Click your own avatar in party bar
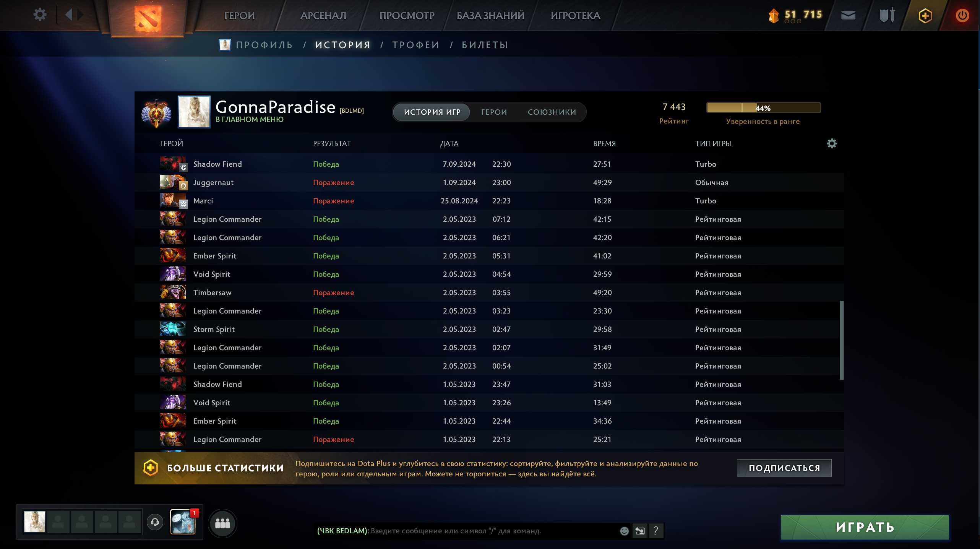Image resolution: width=980 pixels, height=549 pixels. pyautogui.click(x=35, y=522)
